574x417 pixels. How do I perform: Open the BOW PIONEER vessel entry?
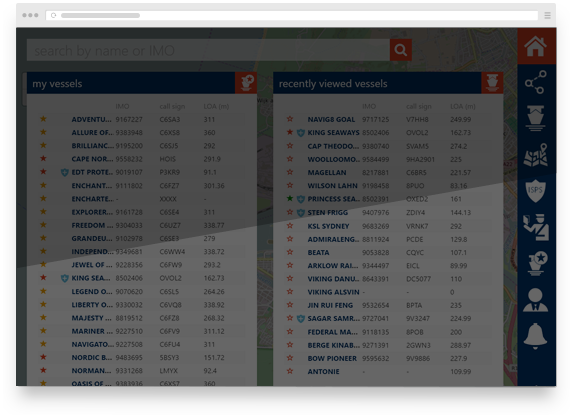[332, 358]
